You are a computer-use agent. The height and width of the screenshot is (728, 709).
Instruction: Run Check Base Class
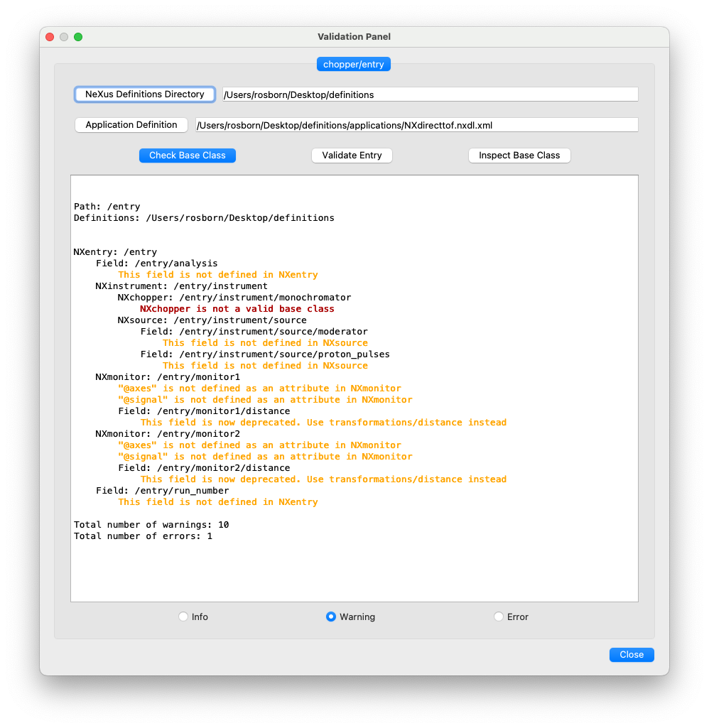(x=187, y=156)
